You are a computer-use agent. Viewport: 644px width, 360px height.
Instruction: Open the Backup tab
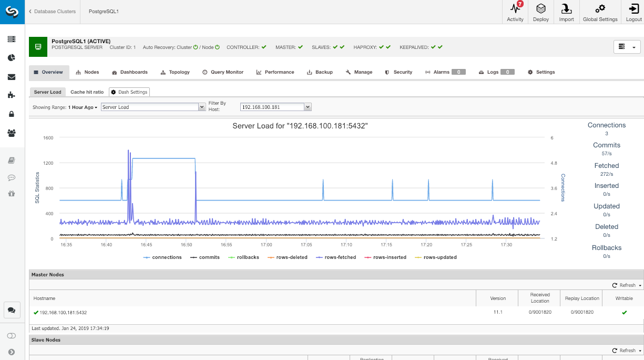(x=320, y=72)
